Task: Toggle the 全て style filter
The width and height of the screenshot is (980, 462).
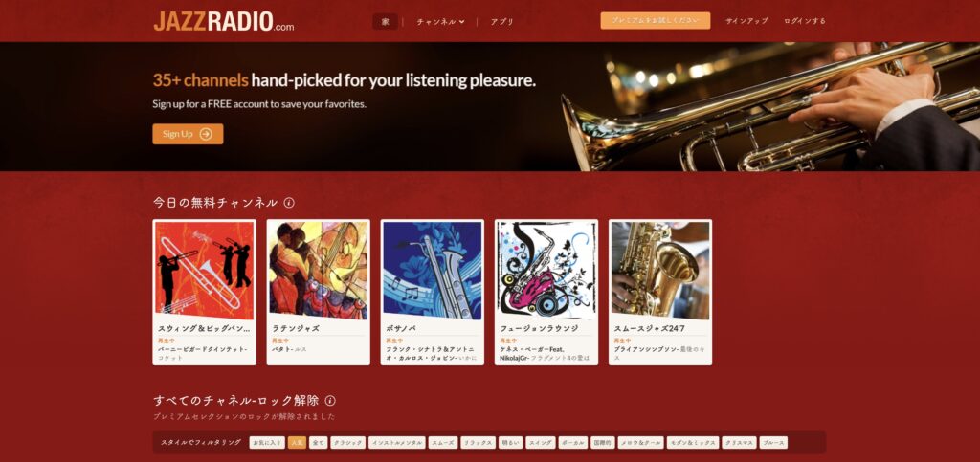Action: [x=318, y=443]
